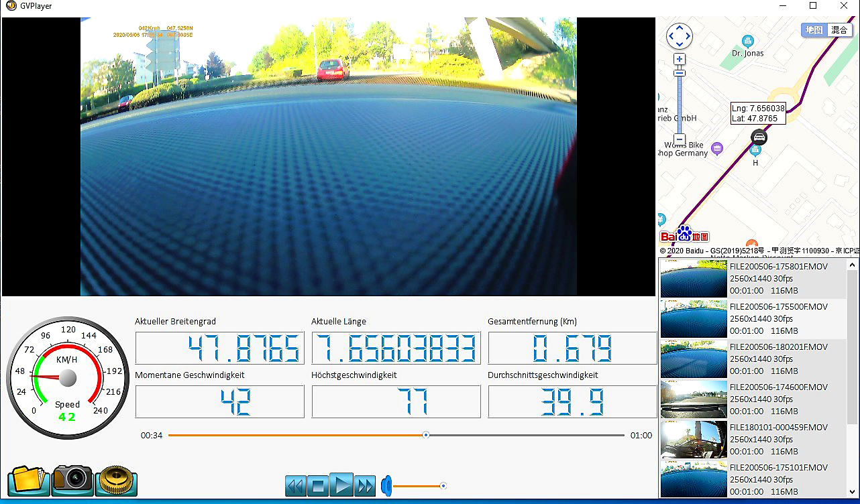Stop the video playback
This screenshot has height=504, width=860.
point(319,485)
